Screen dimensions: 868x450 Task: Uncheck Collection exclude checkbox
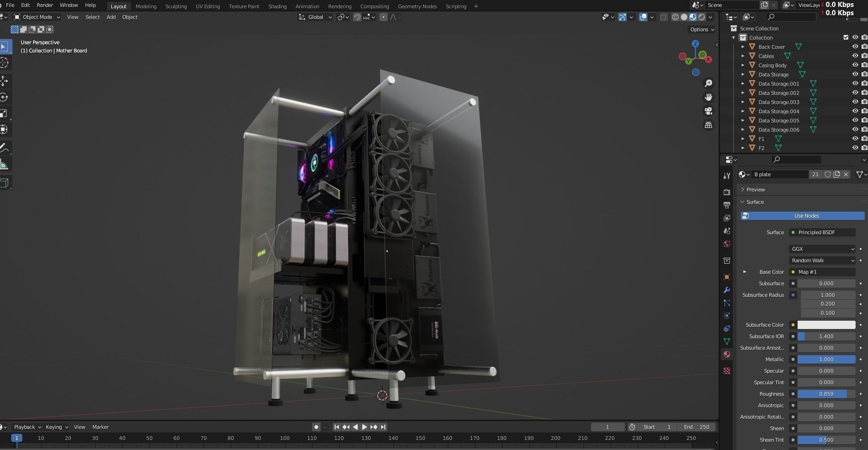[x=846, y=37]
